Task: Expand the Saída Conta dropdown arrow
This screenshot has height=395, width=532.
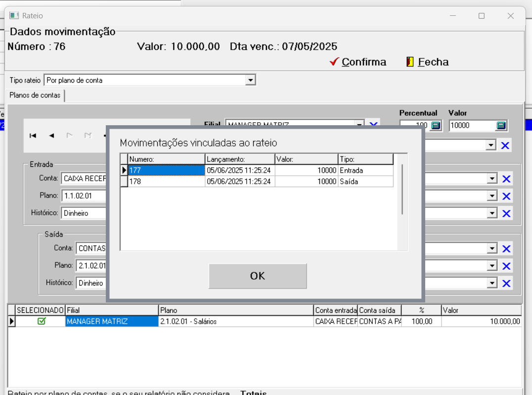Action: click(492, 248)
